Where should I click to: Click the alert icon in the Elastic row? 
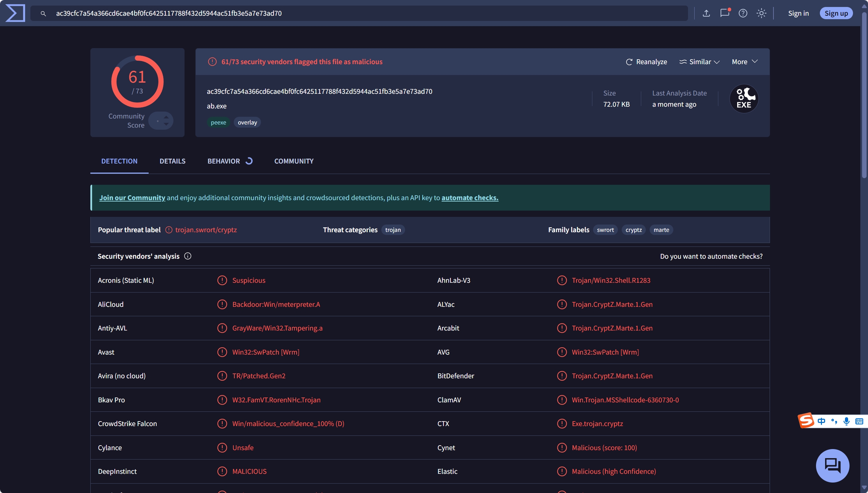tap(562, 471)
